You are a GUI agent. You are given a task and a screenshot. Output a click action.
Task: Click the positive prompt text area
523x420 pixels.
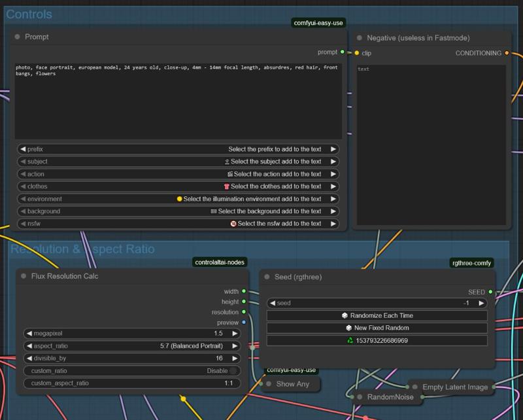coord(178,101)
